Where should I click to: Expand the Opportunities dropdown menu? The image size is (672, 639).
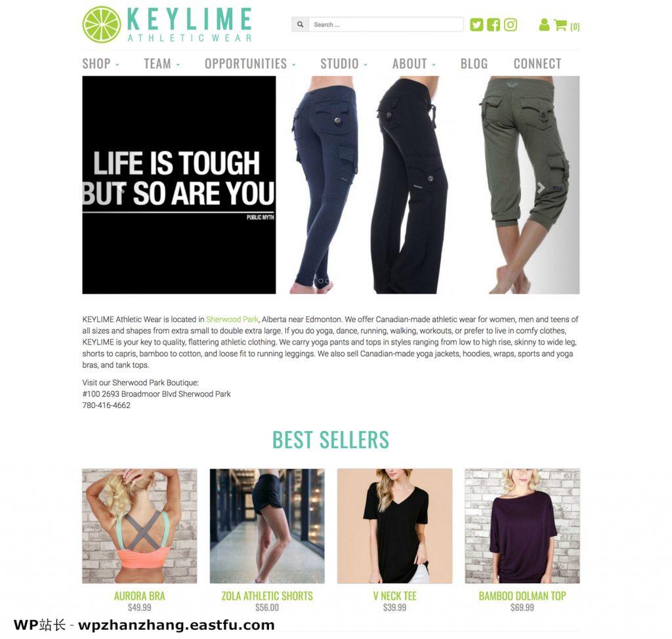tap(250, 64)
